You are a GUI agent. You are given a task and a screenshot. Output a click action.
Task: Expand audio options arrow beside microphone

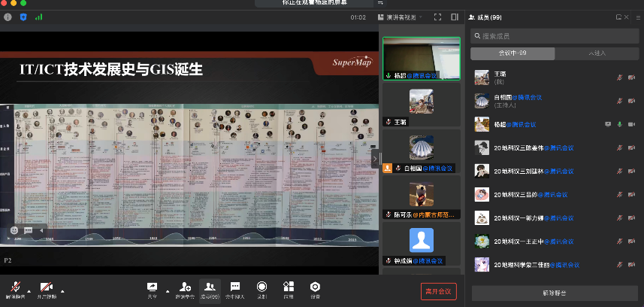(x=29, y=290)
